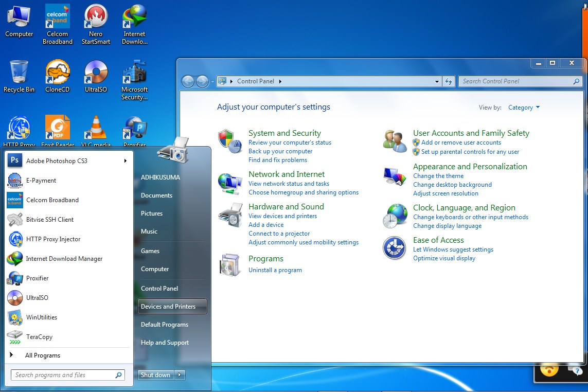Viewport: 588px width, 392px height.
Task: Click the Network and Internet globe icon
Action: pos(230,184)
